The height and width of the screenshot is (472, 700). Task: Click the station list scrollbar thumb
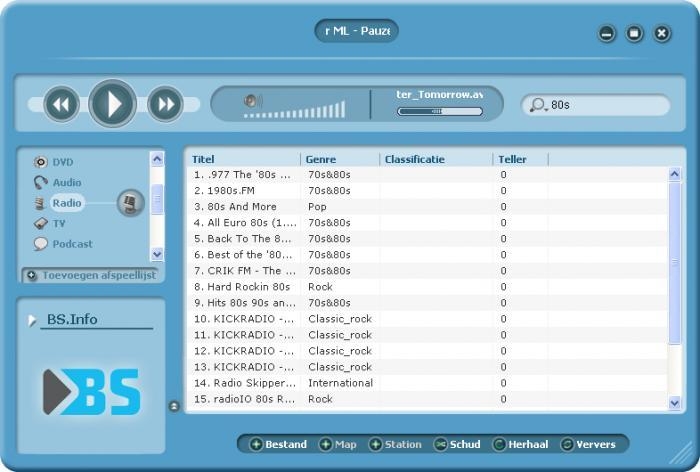click(675, 263)
